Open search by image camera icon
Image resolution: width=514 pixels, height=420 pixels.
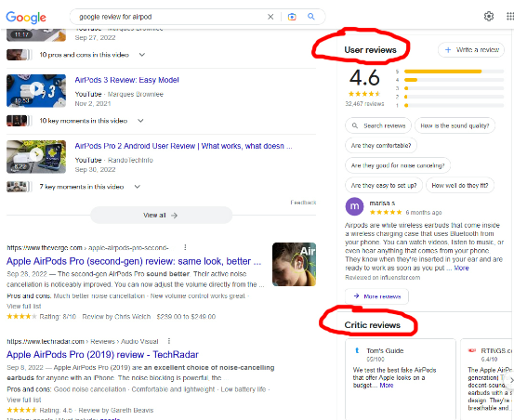pos(292,17)
